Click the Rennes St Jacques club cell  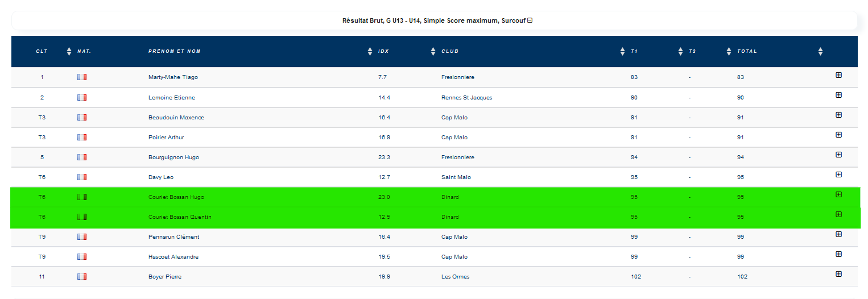467,98
